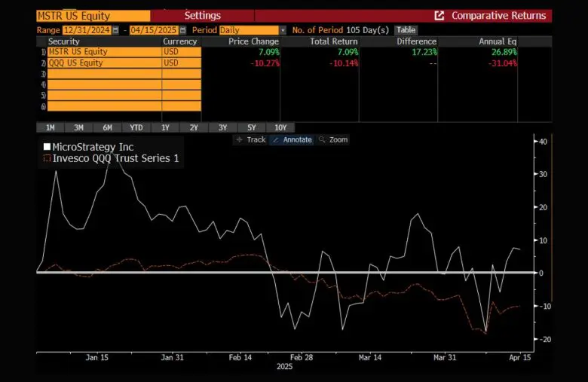
Task: Click MSTR annual eq 26.89% value
Action: pos(504,52)
